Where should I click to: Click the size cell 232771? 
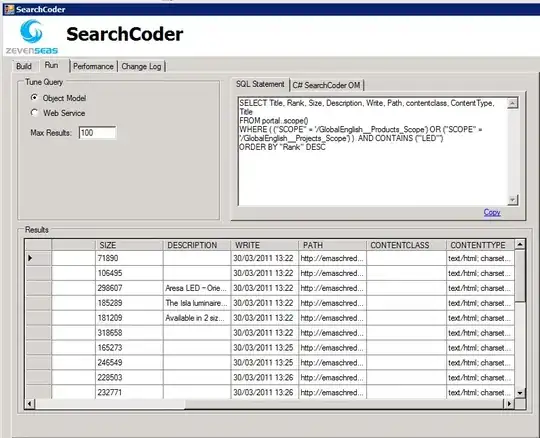click(x=129, y=392)
